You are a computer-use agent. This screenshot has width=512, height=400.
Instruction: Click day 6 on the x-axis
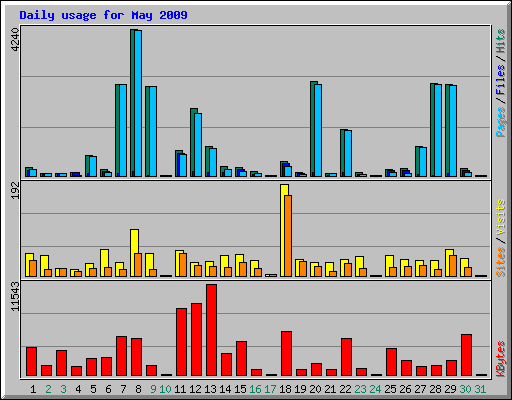(x=108, y=389)
